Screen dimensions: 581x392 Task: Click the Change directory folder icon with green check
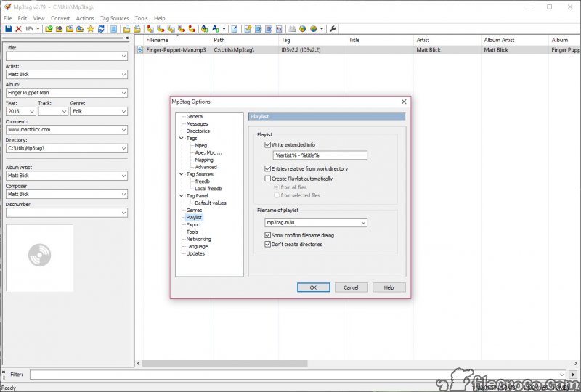click(49, 29)
